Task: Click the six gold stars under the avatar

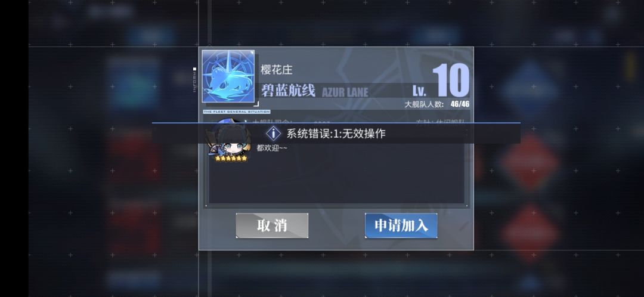Action: click(231, 158)
